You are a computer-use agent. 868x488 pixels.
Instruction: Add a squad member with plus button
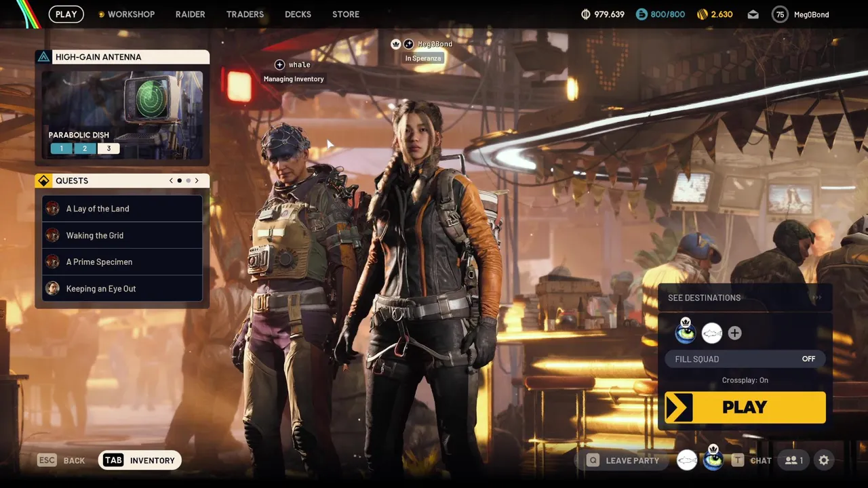pyautogui.click(x=734, y=333)
